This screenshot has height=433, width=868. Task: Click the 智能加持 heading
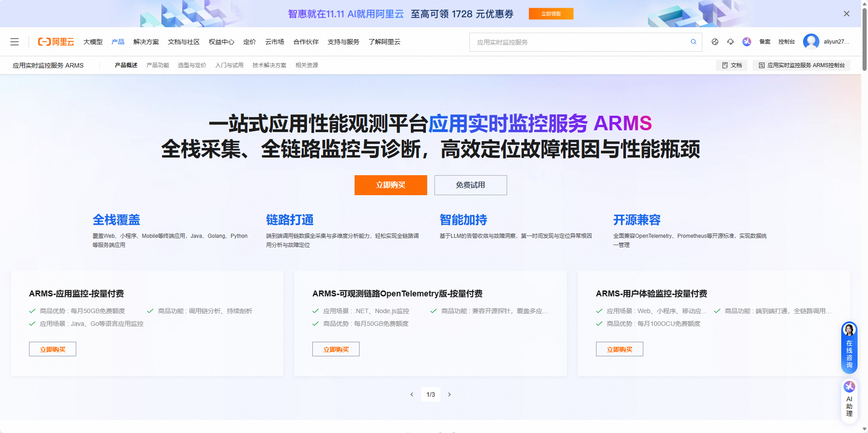point(463,220)
